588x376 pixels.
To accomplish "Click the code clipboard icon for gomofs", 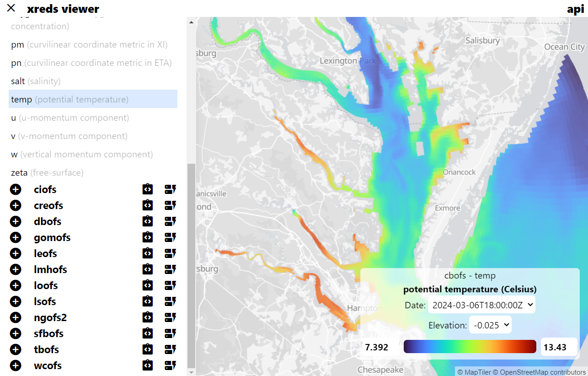I will tap(147, 237).
